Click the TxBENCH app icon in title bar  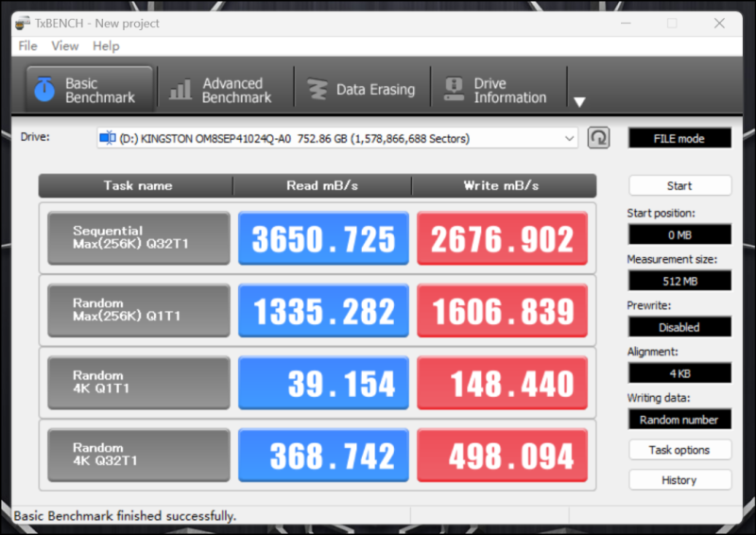(x=22, y=23)
